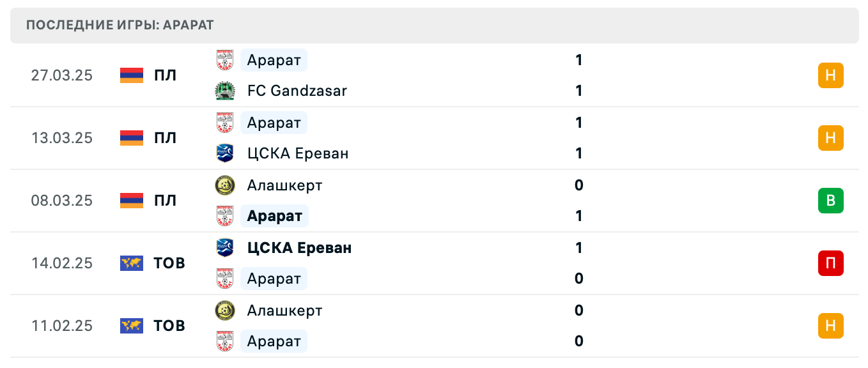Select the Алашкерт club crest
The image size is (868, 368).
(225, 185)
